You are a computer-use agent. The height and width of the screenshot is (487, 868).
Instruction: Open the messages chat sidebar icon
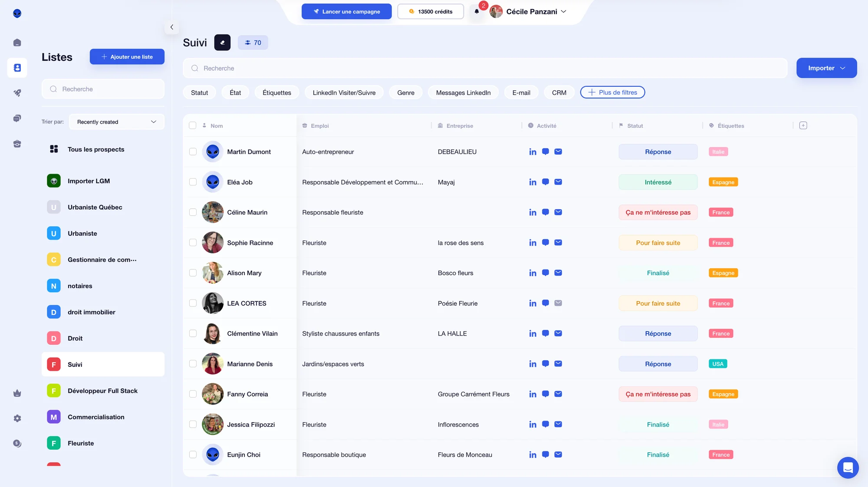click(x=17, y=118)
